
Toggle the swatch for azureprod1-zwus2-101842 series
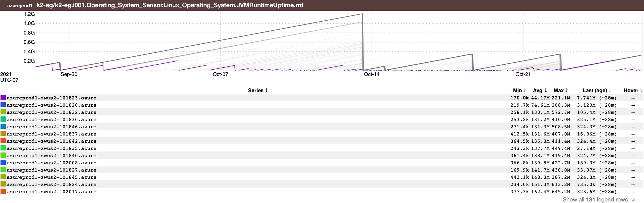pos(3,141)
